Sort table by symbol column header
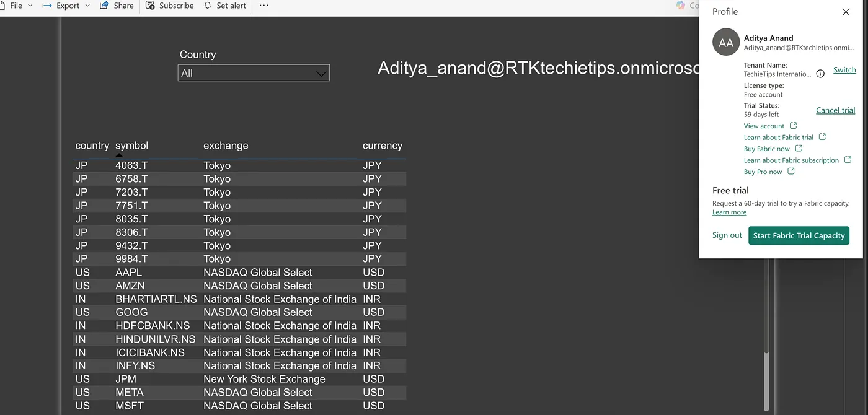This screenshot has height=415, width=868. (131, 146)
